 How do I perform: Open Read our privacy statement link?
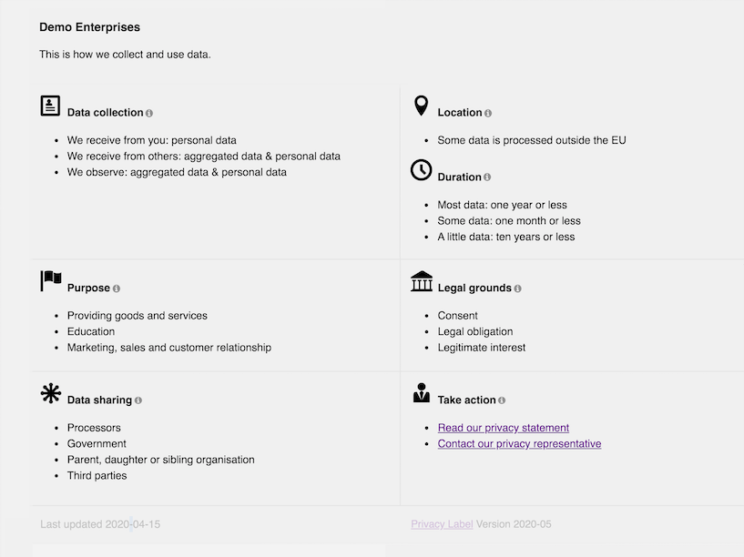tap(503, 428)
